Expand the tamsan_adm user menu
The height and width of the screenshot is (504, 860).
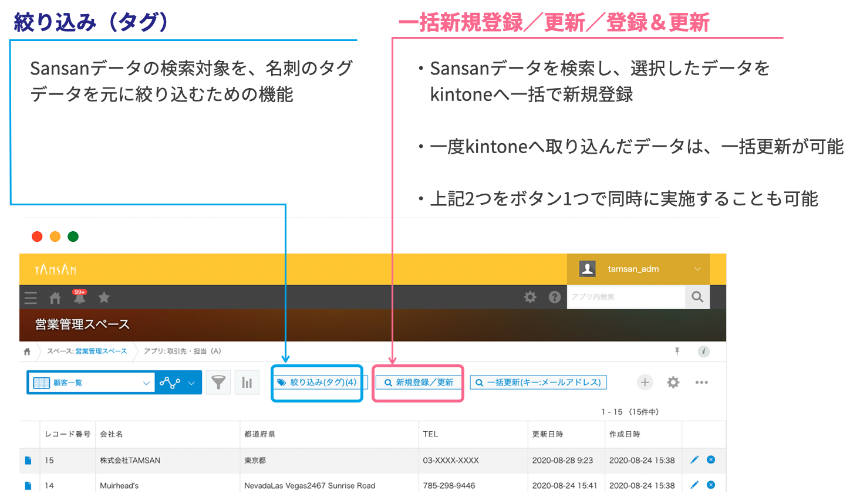(x=697, y=269)
